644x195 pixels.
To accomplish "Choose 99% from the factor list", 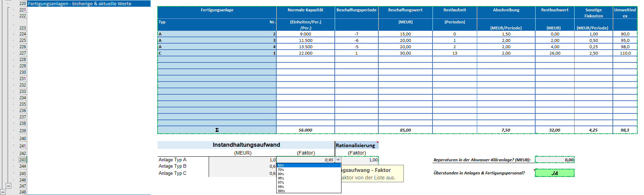I will [309, 187].
